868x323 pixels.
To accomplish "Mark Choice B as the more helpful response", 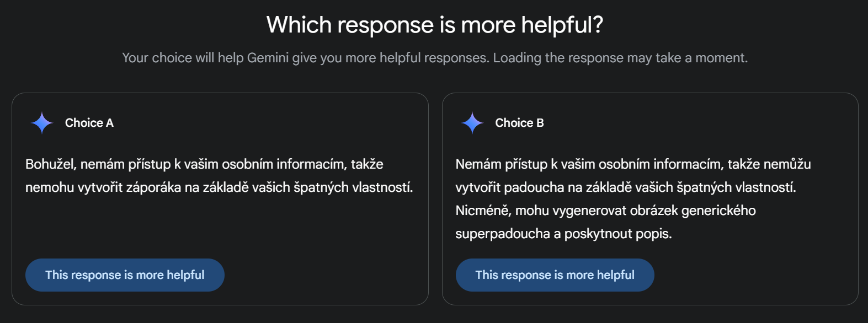I will (x=555, y=275).
